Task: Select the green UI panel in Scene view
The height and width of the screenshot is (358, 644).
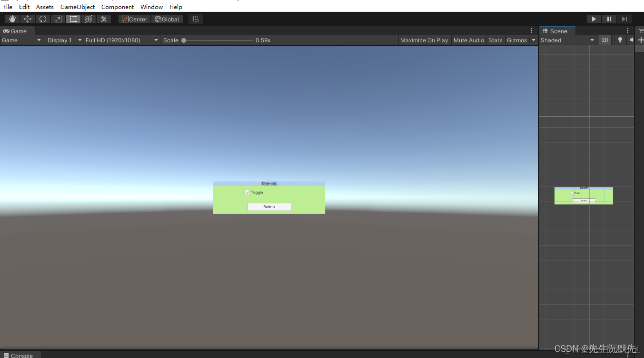Action: click(584, 196)
